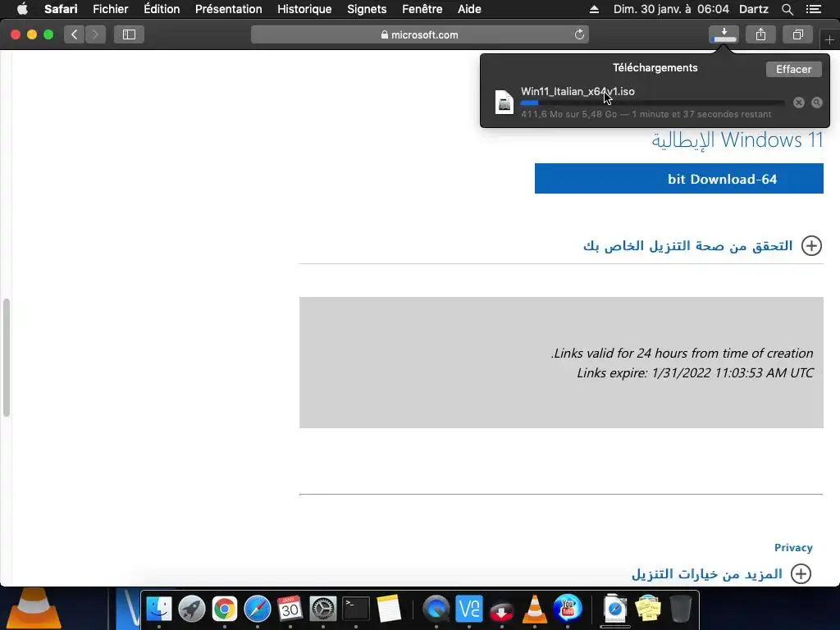Image resolution: width=840 pixels, height=630 pixels.
Task: Click the Share toolbar button
Action: click(760, 34)
